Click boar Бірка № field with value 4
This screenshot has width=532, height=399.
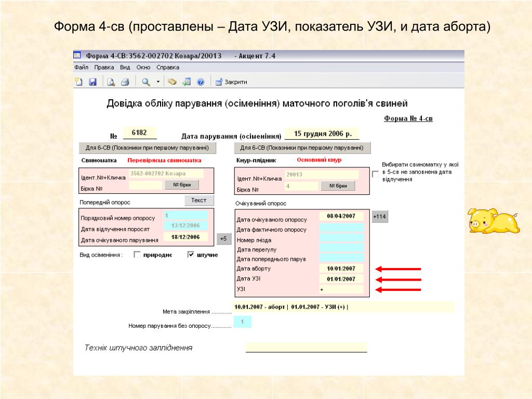pyautogui.click(x=302, y=186)
